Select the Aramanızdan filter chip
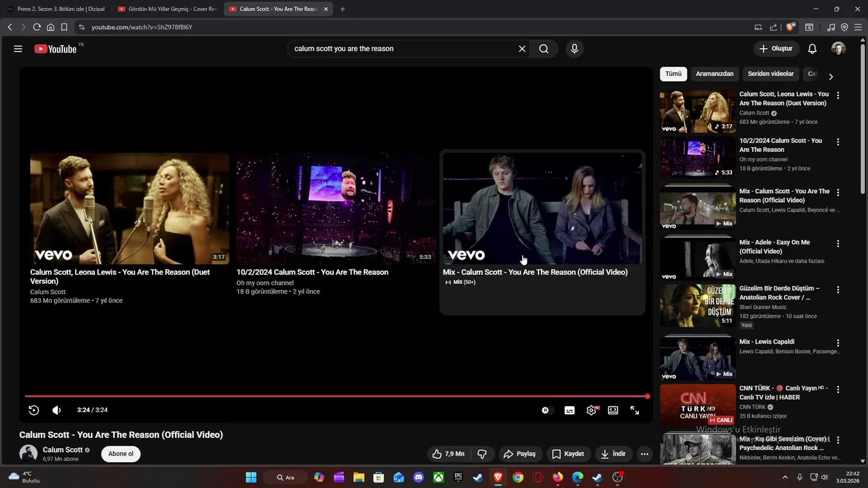Viewport: 868px width, 488px height. coord(715,74)
